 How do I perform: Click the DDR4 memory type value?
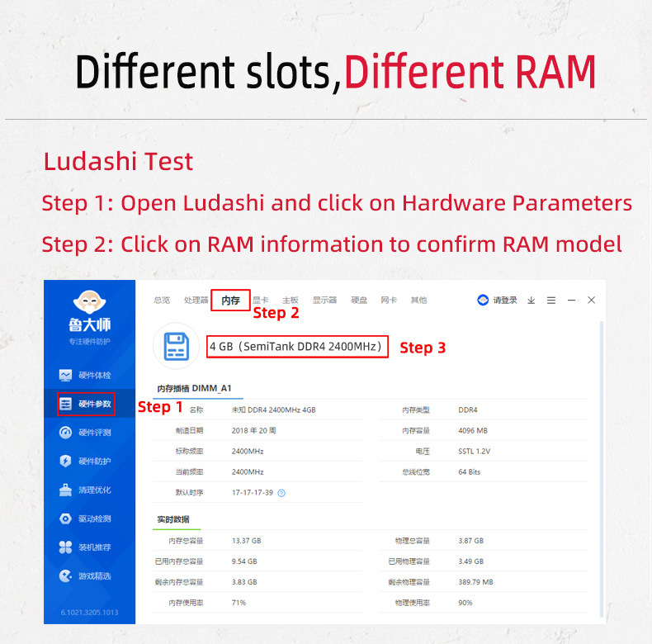pos(468,410)
